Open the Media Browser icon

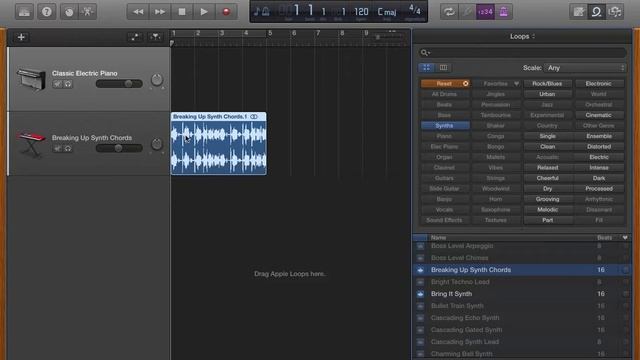tap(615, 12)
